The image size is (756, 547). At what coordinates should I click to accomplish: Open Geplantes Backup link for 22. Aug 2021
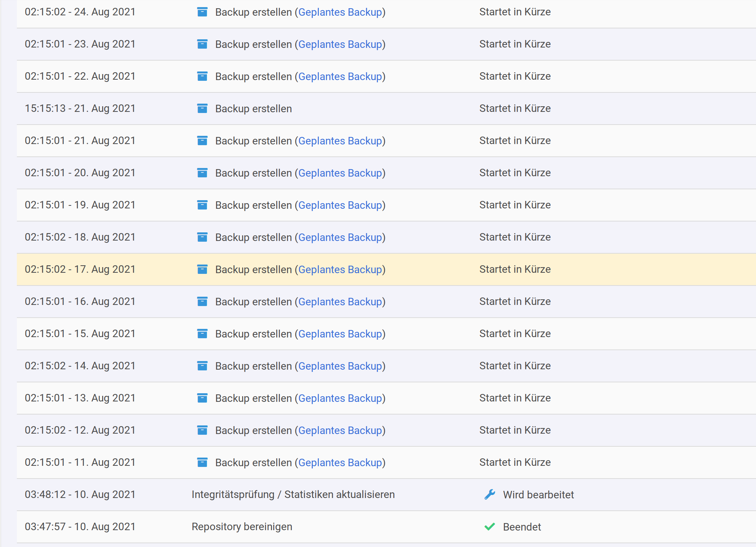(x=340, y=76)
